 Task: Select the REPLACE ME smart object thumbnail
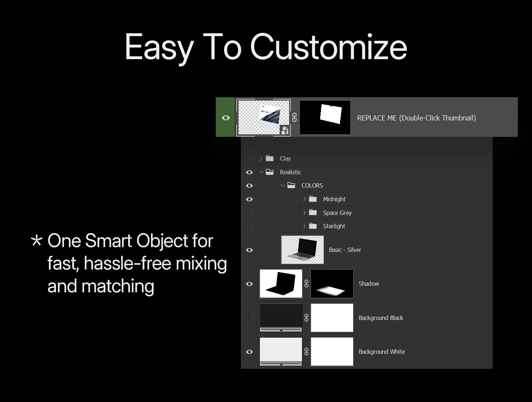(264, 117)
